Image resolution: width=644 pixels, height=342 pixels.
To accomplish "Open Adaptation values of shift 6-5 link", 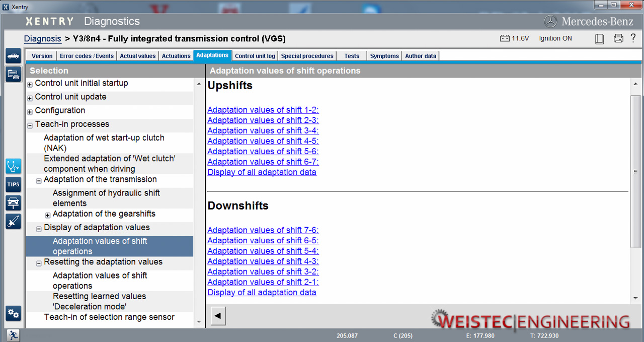I will [263, 241].
